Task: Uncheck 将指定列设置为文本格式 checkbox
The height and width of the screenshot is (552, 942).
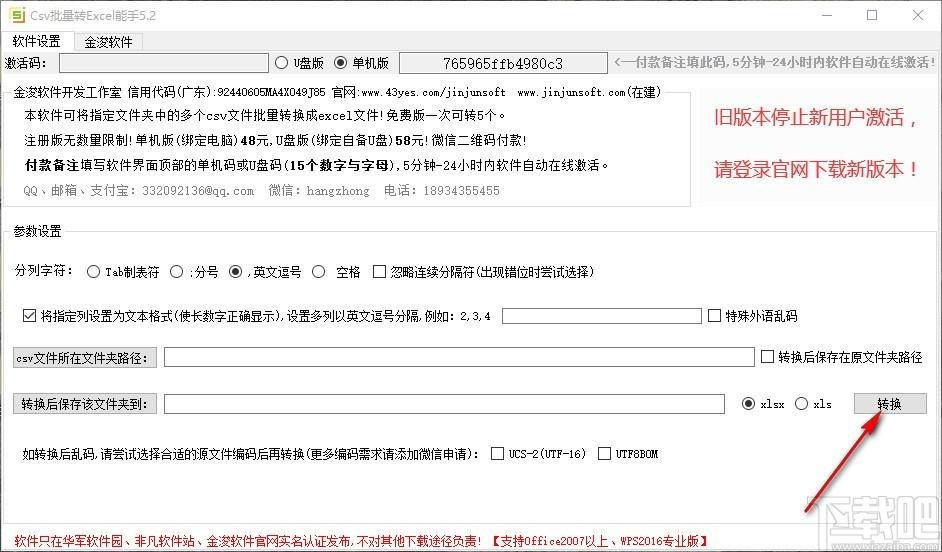Action: point(29,315)
